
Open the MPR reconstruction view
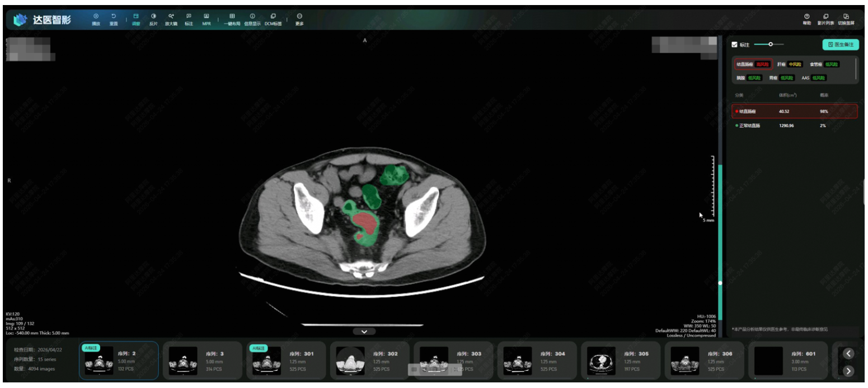pos(207,19)
